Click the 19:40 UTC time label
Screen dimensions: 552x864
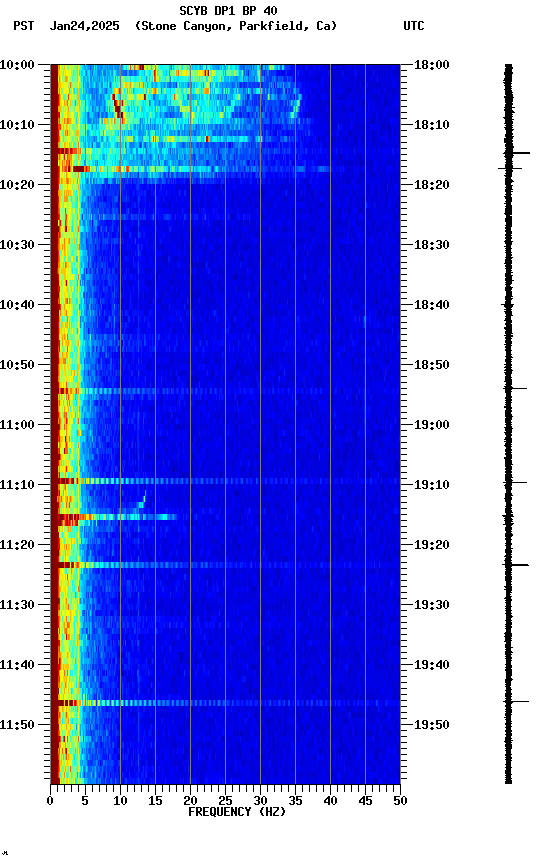(432, 665)
